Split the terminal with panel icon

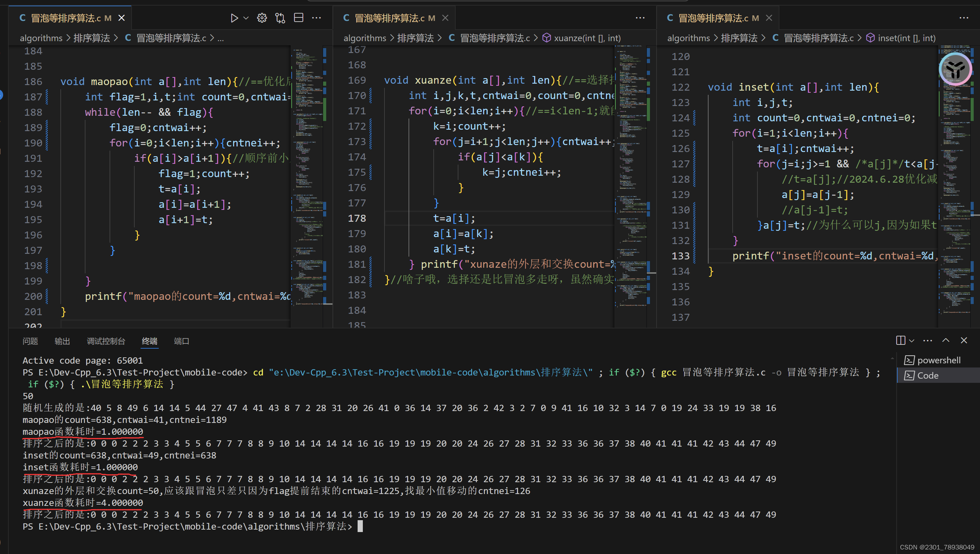click(x=900, y=340)
